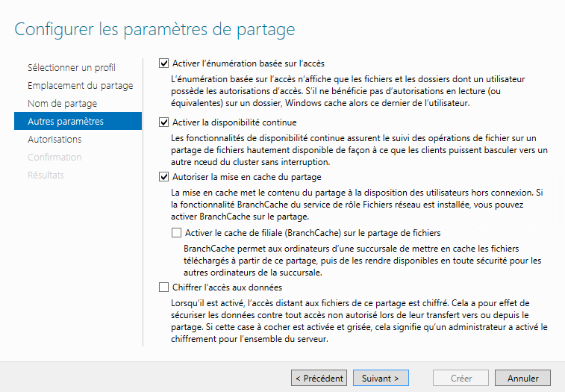Image resolution: width=565 pixels, height=392 pixels.
Task: Click the greyed Résultats step
Action: point(46,175)
